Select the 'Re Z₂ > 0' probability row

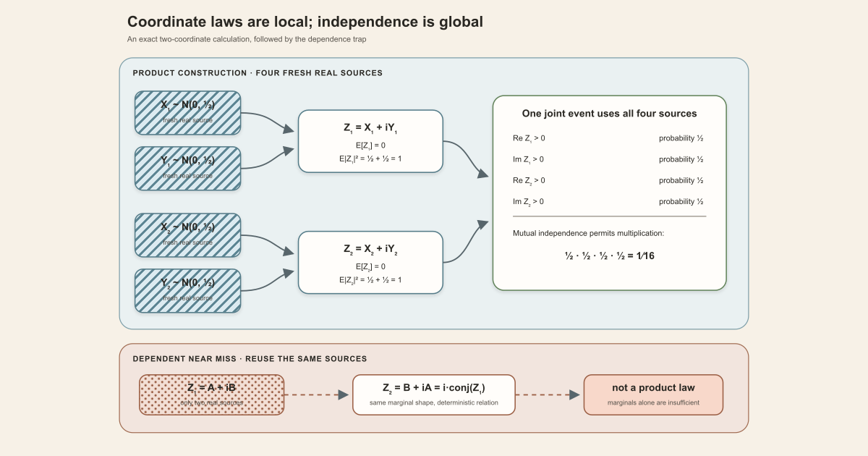(609, 180)
